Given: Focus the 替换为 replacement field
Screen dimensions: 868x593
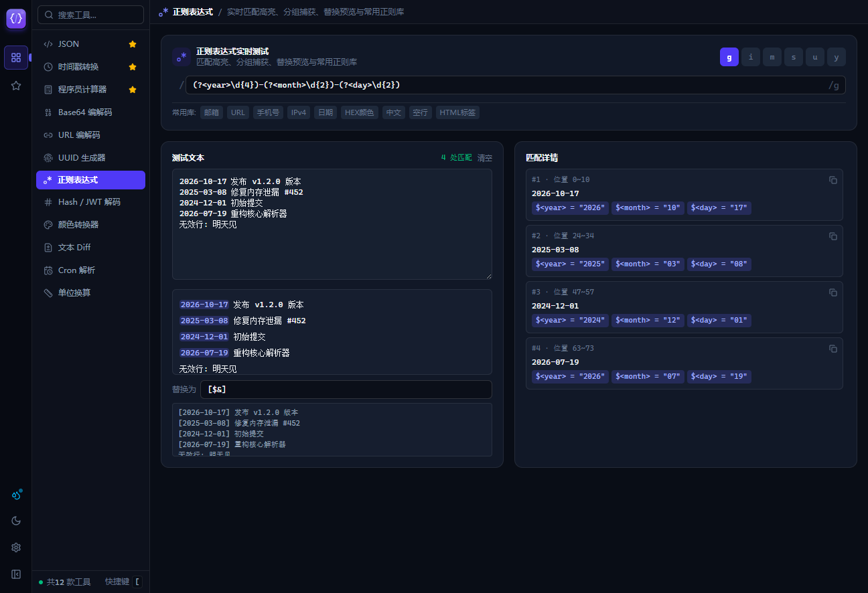Looking at the screenshot, I should point(346,390).
